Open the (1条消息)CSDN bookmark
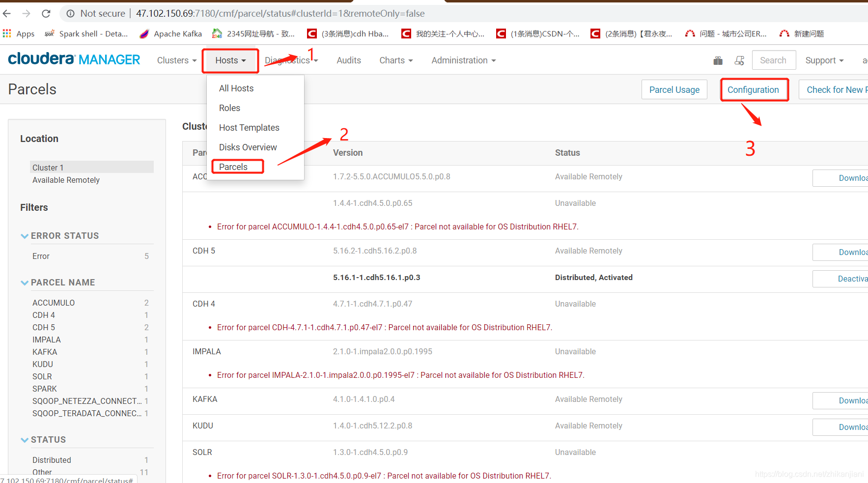Screen dimensions: 868x483 (538, 33)
